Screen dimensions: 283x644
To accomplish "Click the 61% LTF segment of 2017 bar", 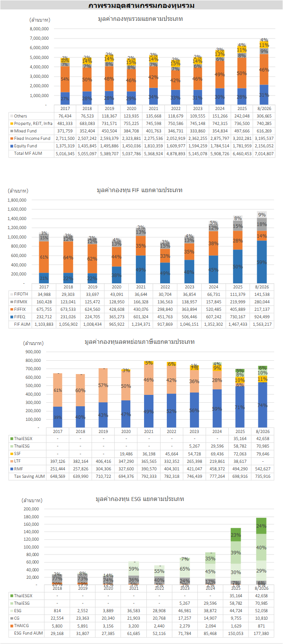I will click(58, 390).
